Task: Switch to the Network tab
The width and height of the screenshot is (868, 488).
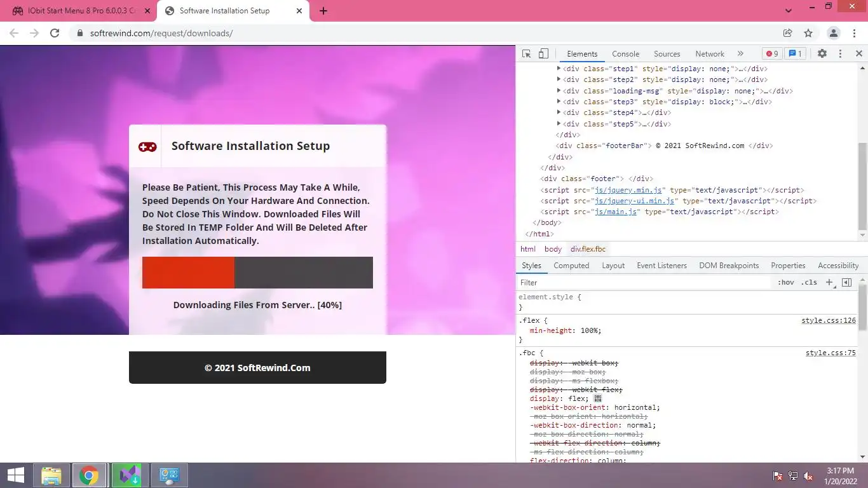Action: tap(710, 54)
